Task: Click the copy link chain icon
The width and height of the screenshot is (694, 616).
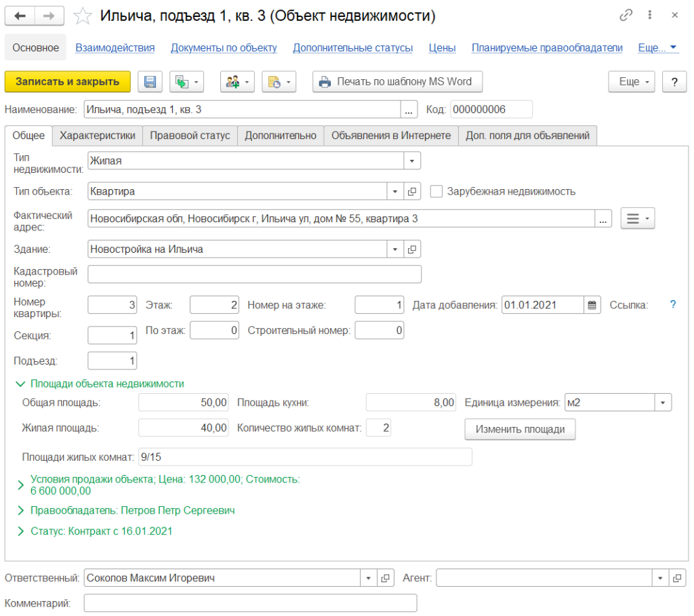Action: pos(625,15)
